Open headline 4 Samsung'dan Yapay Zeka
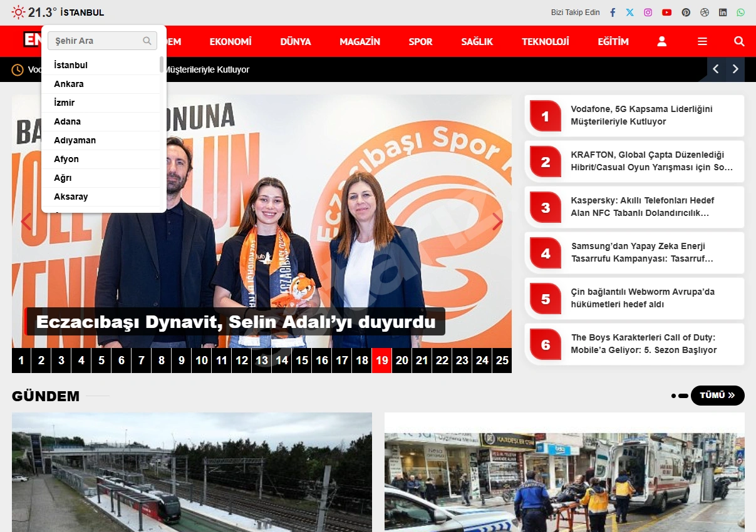 tap(634, 252)
